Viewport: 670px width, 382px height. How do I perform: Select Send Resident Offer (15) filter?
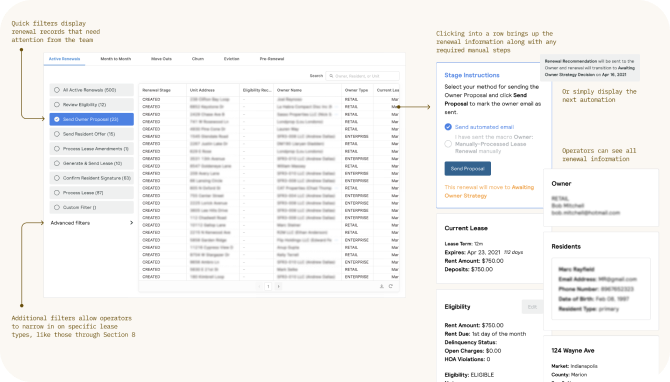pyautogui.click(x=91, y=134)
